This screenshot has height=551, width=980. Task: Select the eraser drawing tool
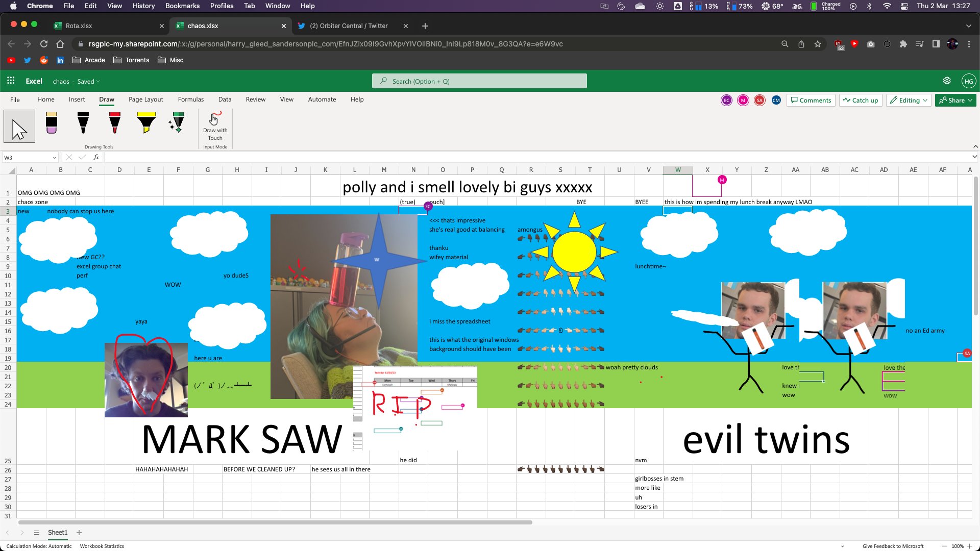tap(52, 123)
